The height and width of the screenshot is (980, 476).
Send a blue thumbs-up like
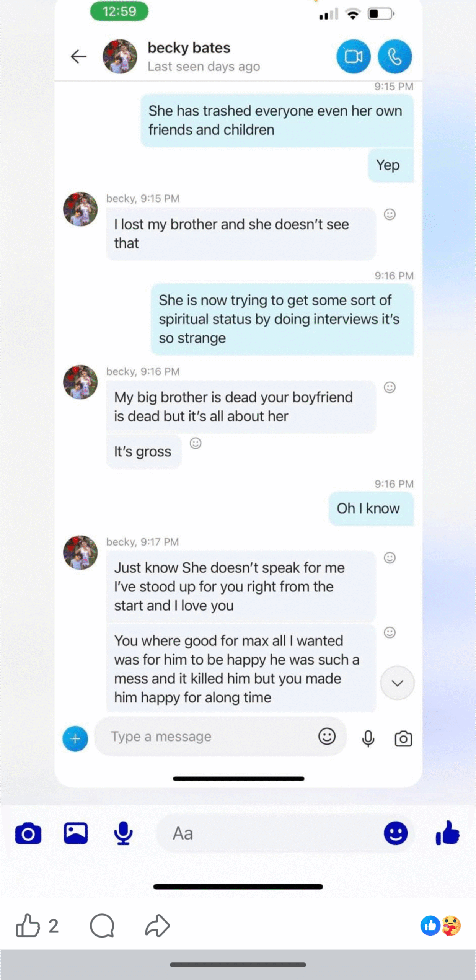coord(447,833)
